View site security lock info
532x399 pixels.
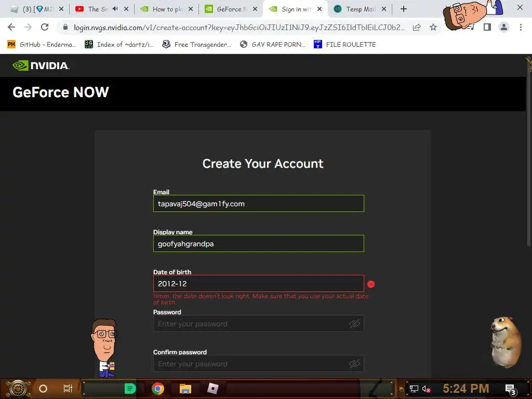[65, 27]
